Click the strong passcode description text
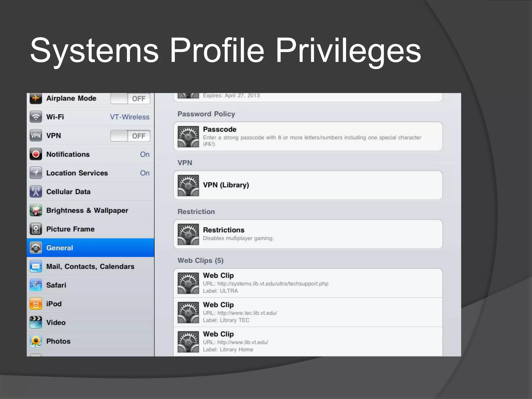The height and width of the screenshot is (399, 532). 312,141
